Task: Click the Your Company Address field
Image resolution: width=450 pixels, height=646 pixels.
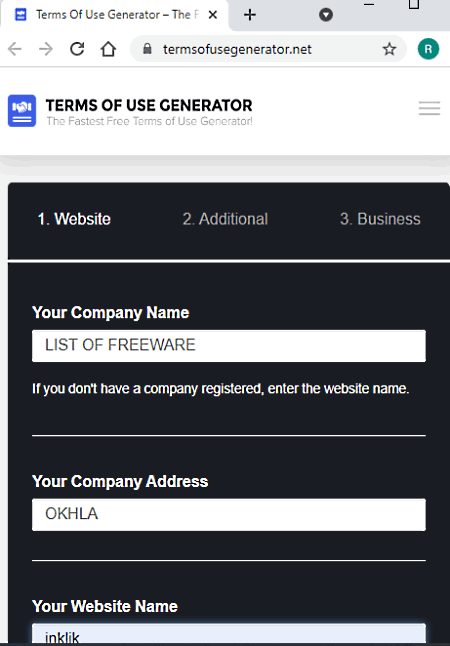Action: click(229, 515)
